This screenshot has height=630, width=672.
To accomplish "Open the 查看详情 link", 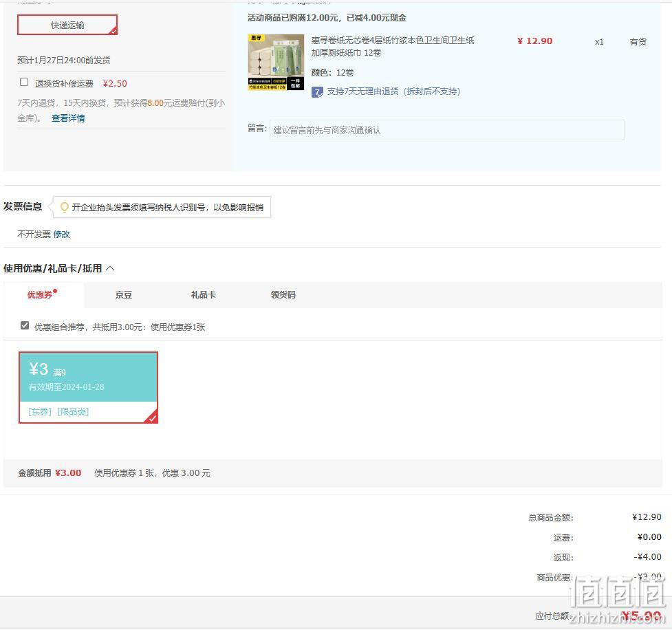I will coord(68,118).
